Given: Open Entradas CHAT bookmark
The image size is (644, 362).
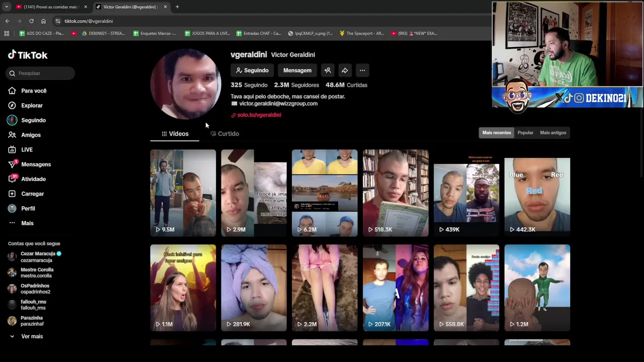Looking at the screenshot, I should tap(258, 33).
